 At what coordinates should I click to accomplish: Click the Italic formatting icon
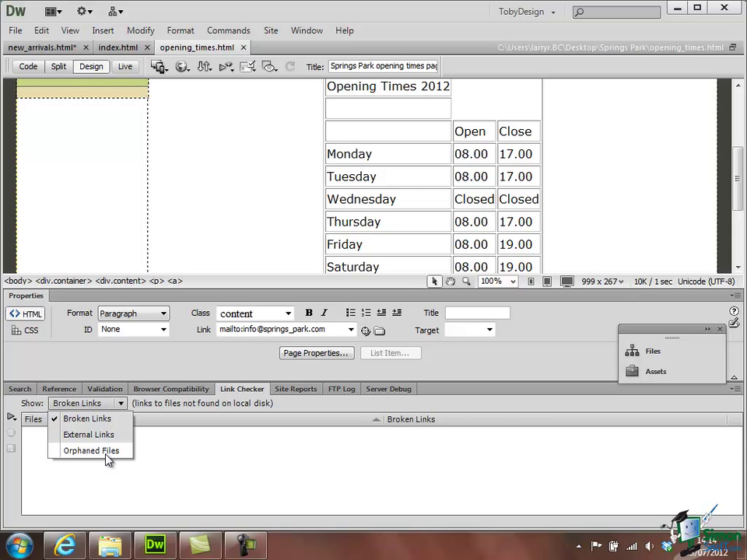coord(324,313)
